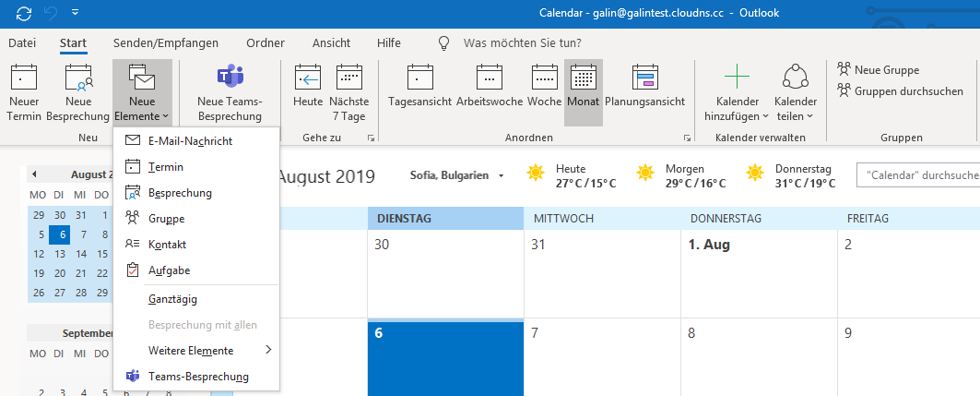Click Morgen weather forecast
This screenshot has width=980, height=396.
pos(681,175)
